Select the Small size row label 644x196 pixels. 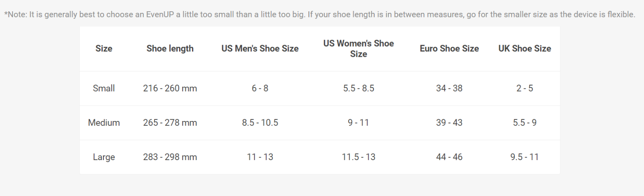point(104,88)
